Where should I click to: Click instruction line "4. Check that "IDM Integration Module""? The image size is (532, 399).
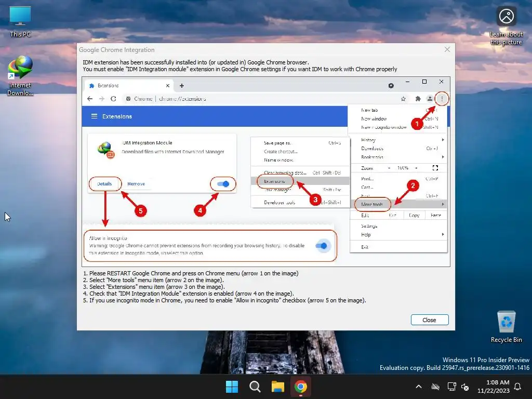pos(188,294)
